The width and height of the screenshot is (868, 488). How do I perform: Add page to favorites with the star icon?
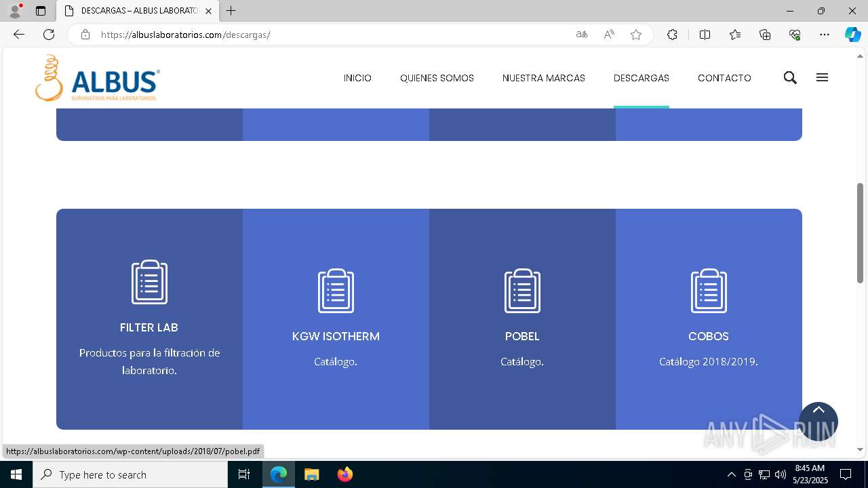[636, 35]
